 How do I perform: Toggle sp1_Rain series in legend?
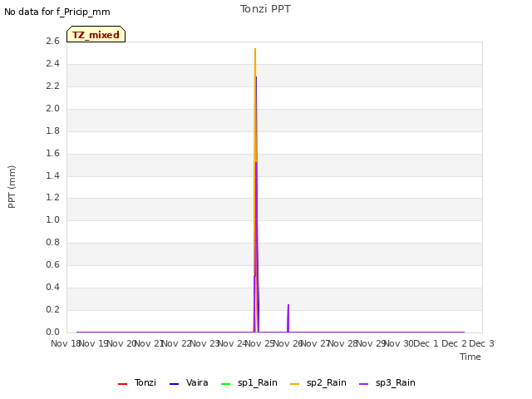249,382
